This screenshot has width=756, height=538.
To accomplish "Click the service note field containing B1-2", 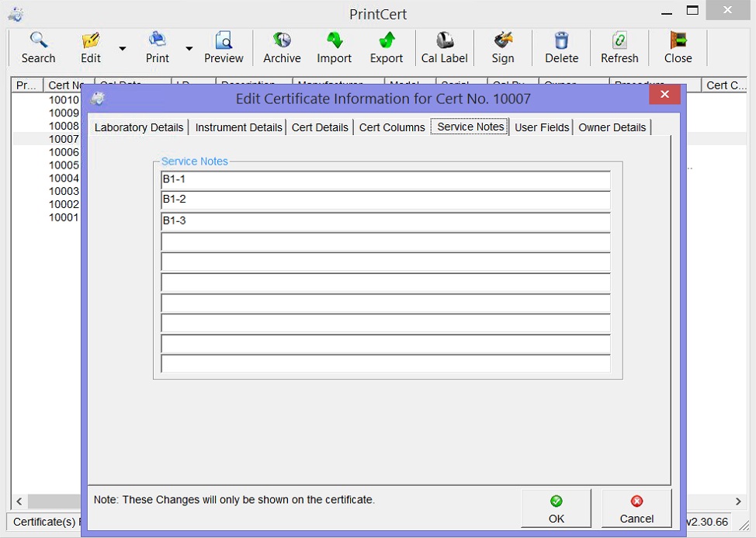I will point(385,200).
